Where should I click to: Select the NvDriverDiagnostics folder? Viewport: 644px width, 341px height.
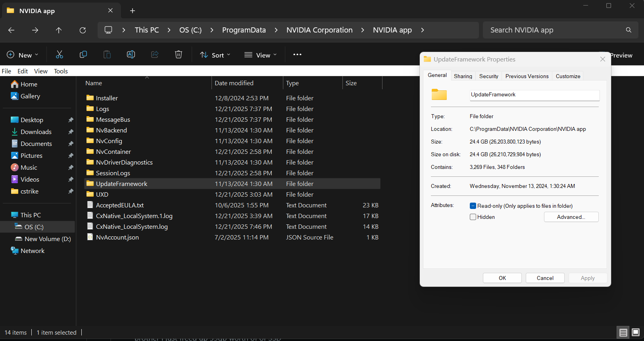click(x=233, y=162)
